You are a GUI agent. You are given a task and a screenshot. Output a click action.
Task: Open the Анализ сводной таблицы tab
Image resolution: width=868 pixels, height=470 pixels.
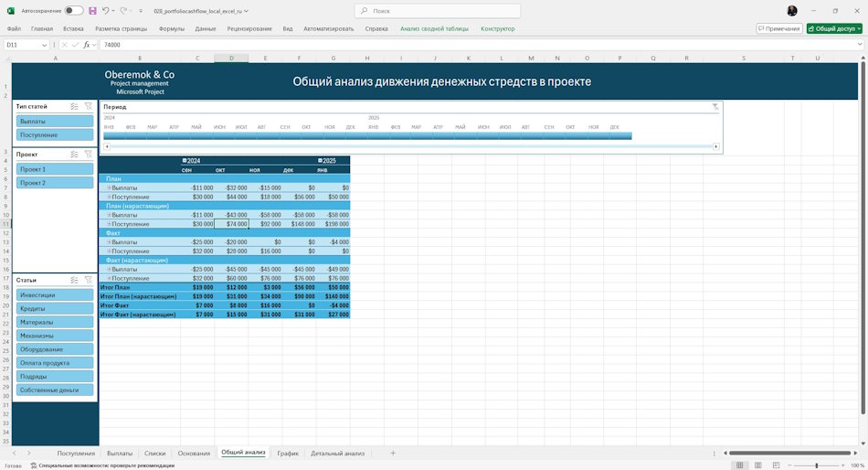pos(434,28)
